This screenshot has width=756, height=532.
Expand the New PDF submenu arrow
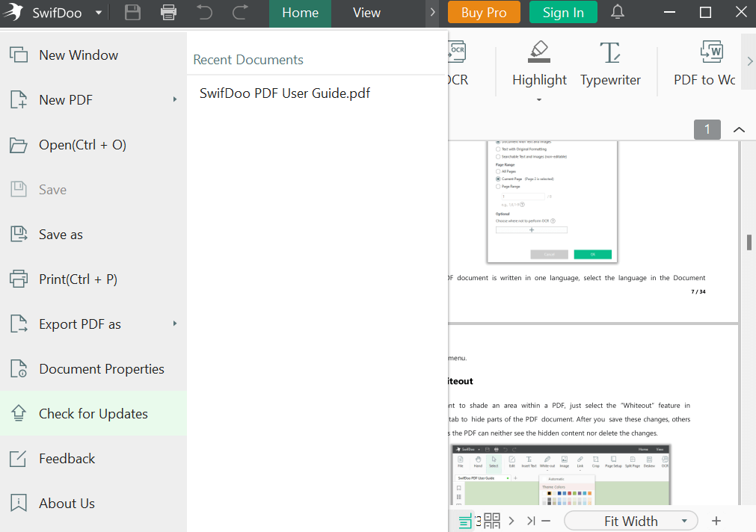tap(175, 99)
